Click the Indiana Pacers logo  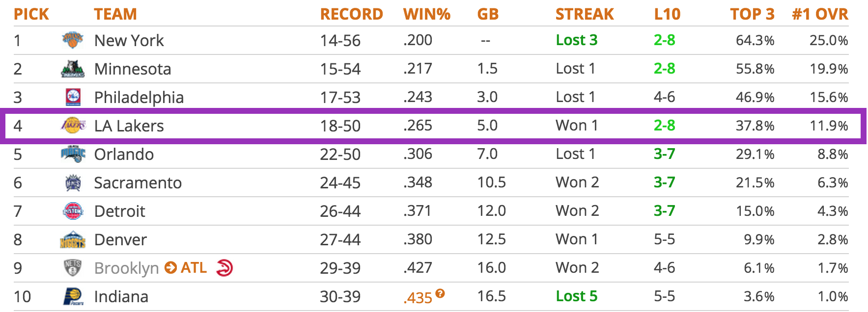(73, 297)
